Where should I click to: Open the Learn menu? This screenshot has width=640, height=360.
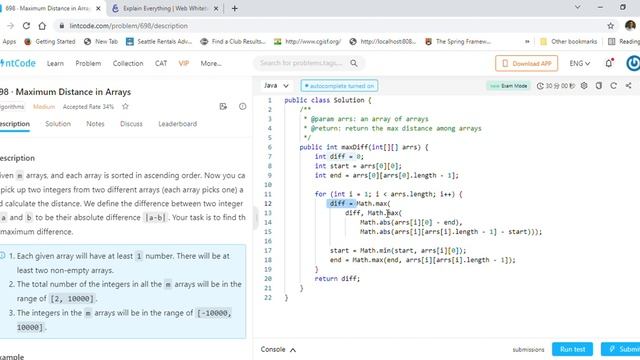pyautogui.click(x=55, y=63)
